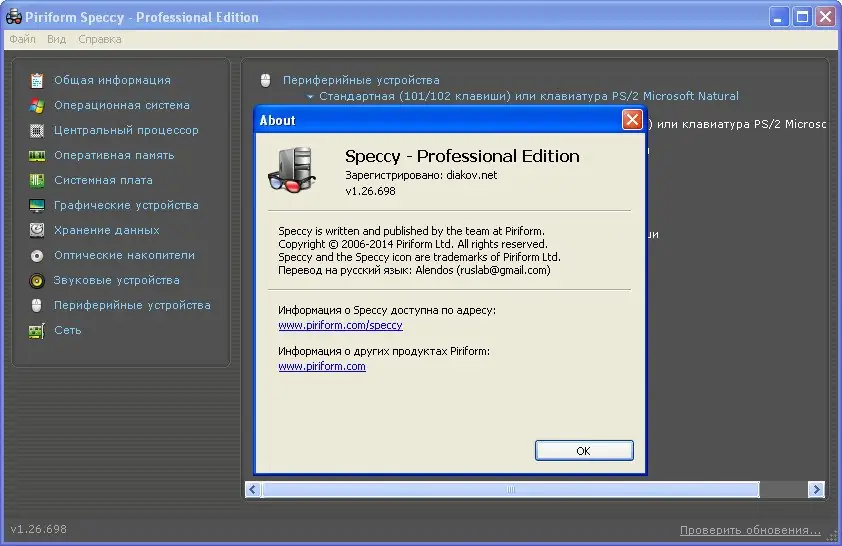Click the Периферийные устройства mouse icon in sidebar
Image resolution: width=842 pixels, height=546 pixels.
(37, 305)
